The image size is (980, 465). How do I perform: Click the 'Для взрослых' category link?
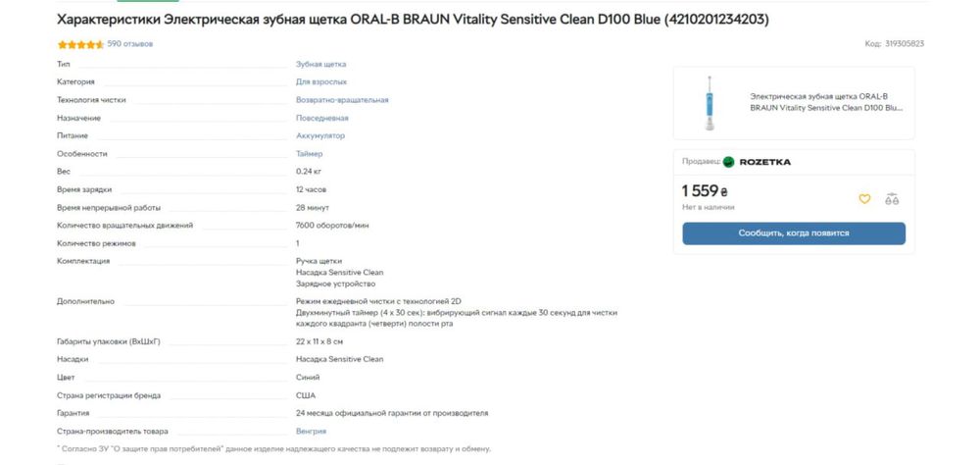(x=321, y=81)
